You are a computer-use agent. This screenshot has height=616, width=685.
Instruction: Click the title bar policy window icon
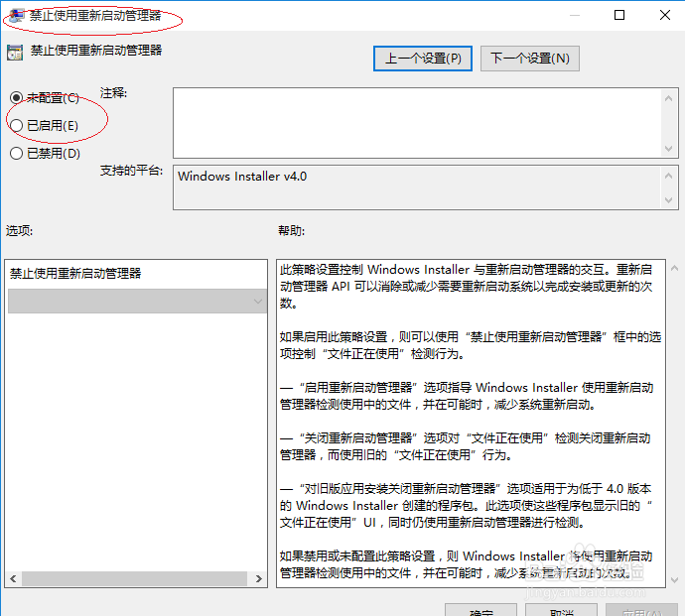pyautogui.click(x=17, y=15)
